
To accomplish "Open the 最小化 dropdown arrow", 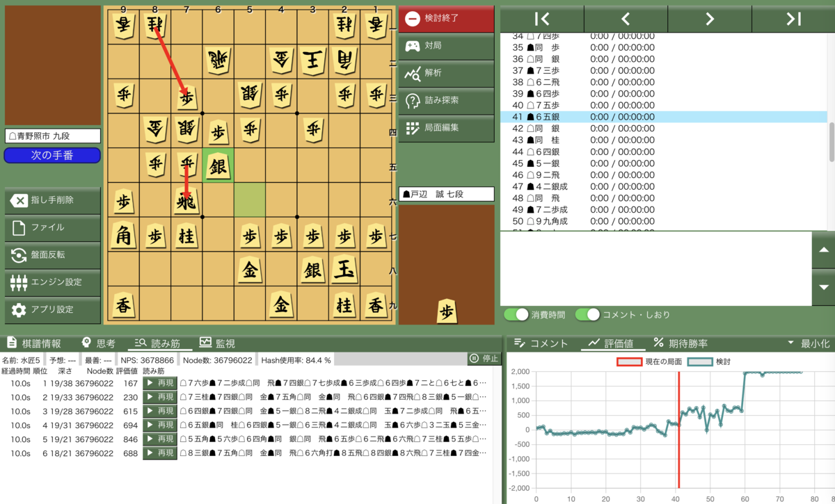I will tap(790, 341).
